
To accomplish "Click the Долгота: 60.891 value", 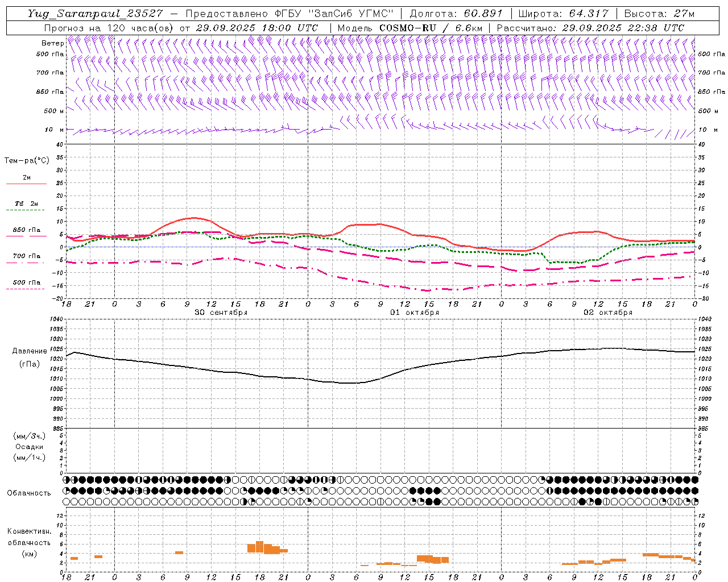I will coord(456,14).
